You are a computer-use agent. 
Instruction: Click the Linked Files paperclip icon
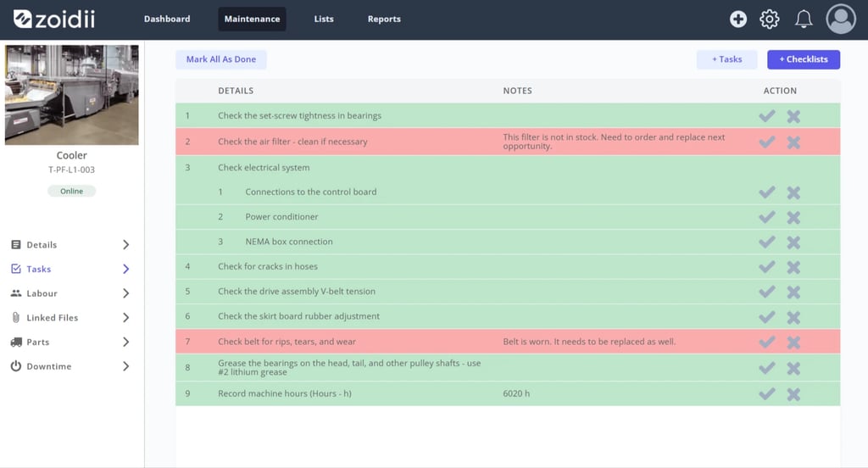(16, 318)
